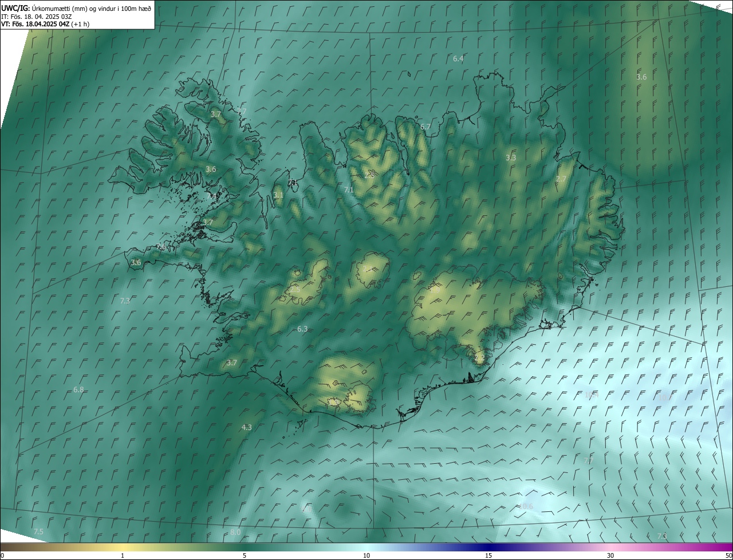The image size is (733, 560).
Task: Click the 3.1 value label on the map
Action: pos(278,195)
